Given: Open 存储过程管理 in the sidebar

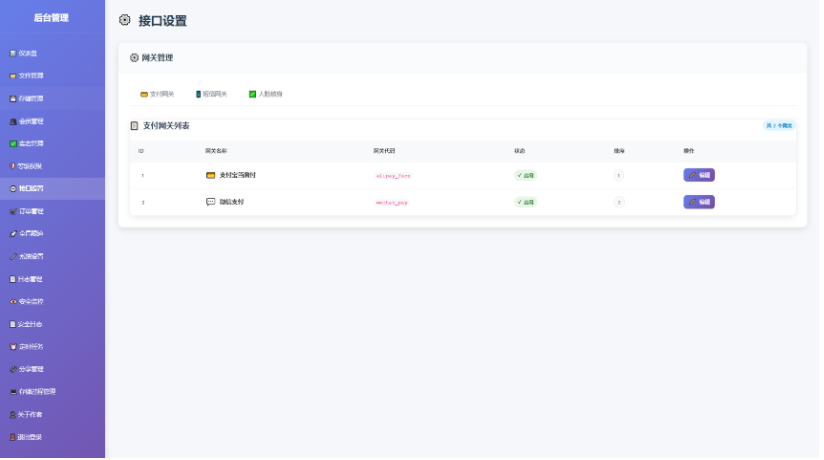Looking at the screenshot, I should (35, 392).
